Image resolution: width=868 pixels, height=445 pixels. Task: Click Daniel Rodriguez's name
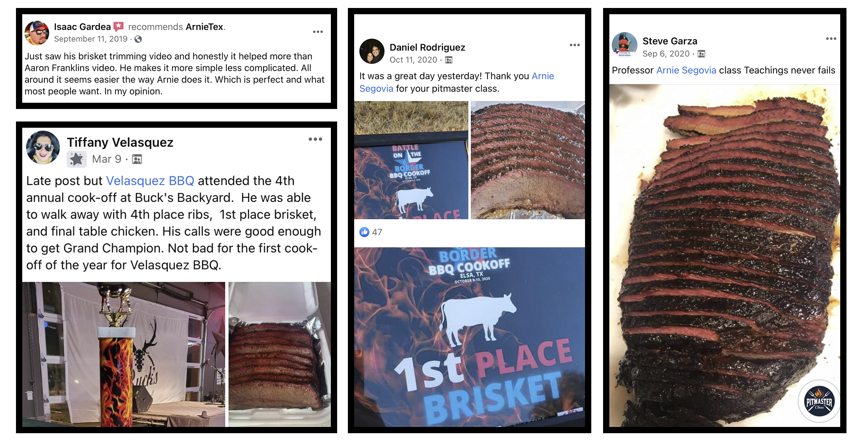[427, 48]
